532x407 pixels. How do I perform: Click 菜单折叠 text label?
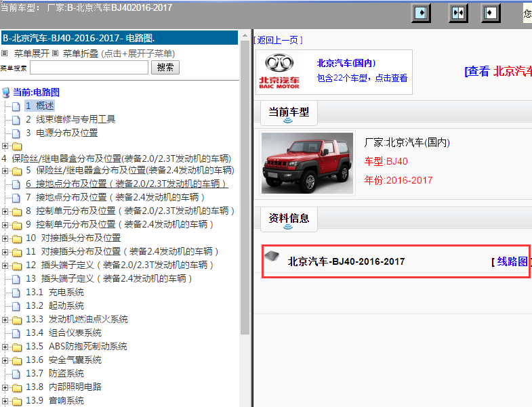coord(81,53)
